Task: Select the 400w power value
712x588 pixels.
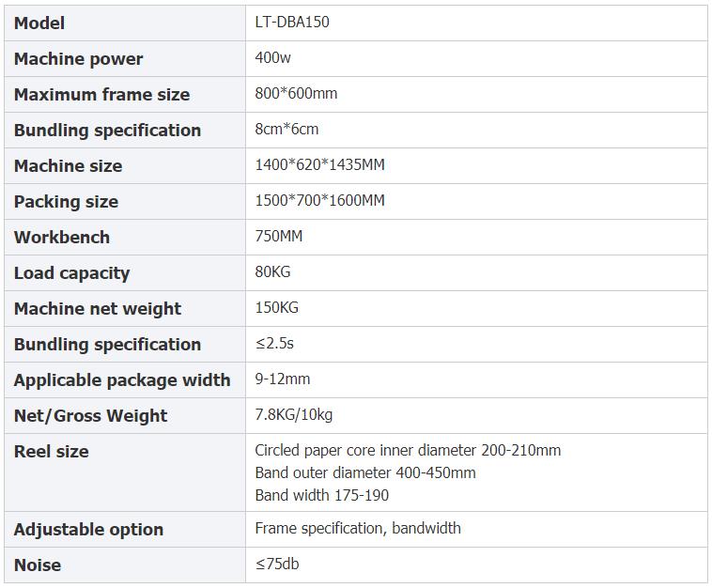Action: pyautogui.click(x=273, y=57)
